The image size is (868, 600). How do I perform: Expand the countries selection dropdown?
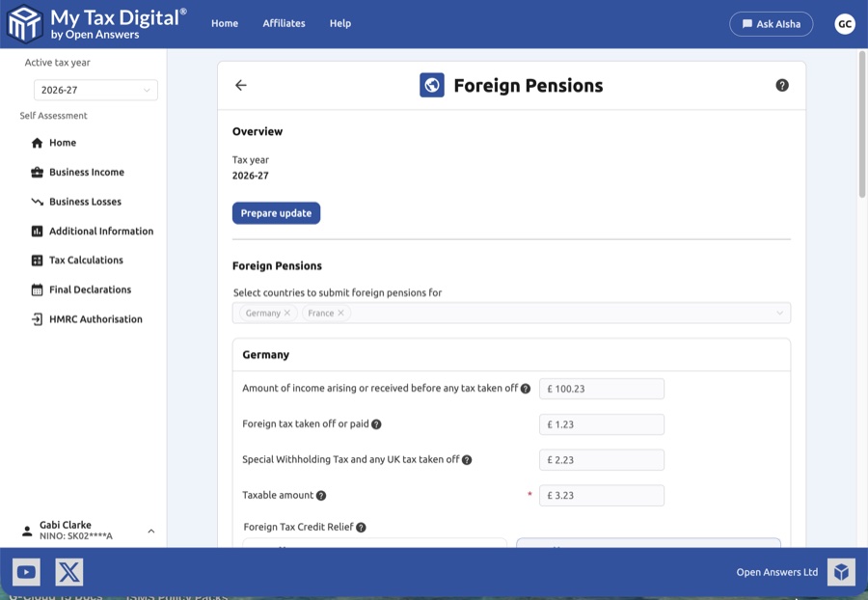(x=777, y=312)
